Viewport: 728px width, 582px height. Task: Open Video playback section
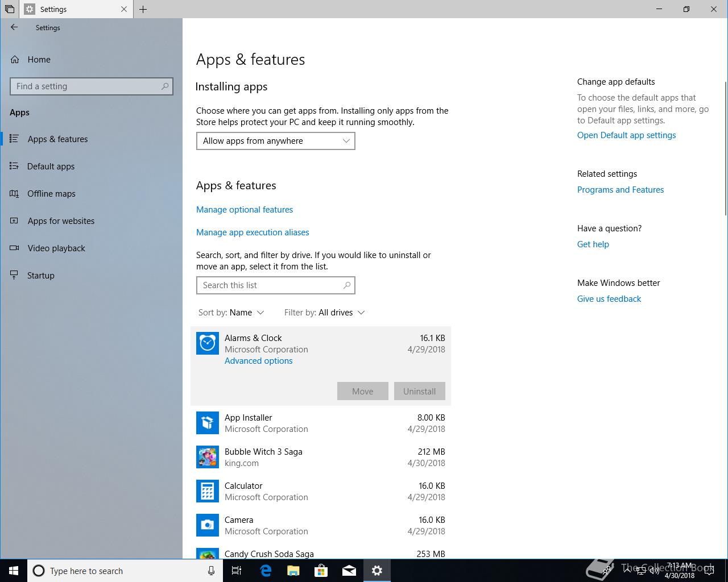pyautogui.click(x=91, y=248)
